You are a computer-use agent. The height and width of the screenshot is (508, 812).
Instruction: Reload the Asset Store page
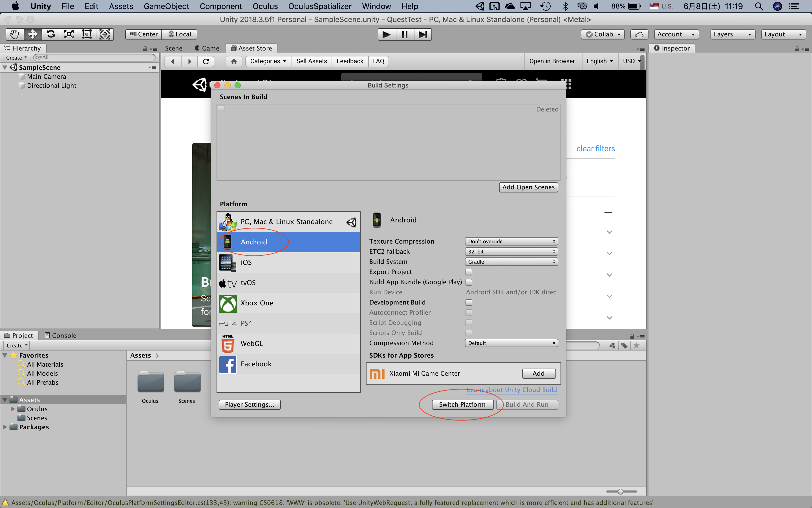(206, 61)
